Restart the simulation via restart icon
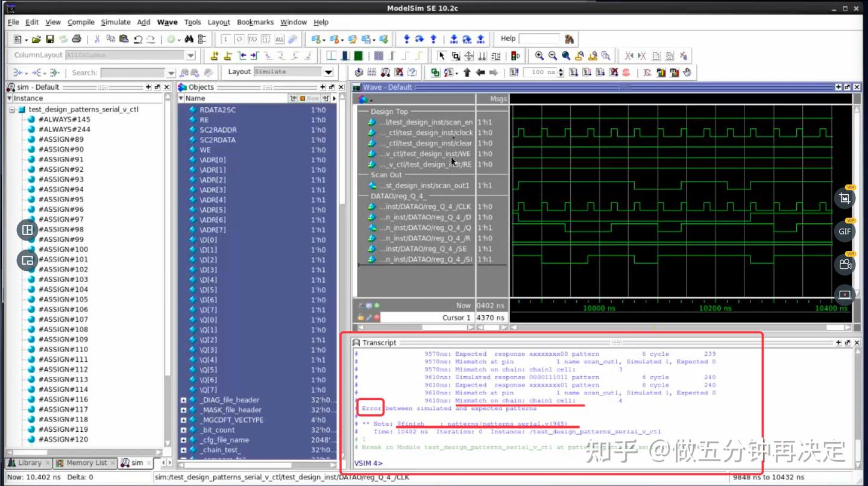The width and height of the screenshot is (868, 486). 514,72
